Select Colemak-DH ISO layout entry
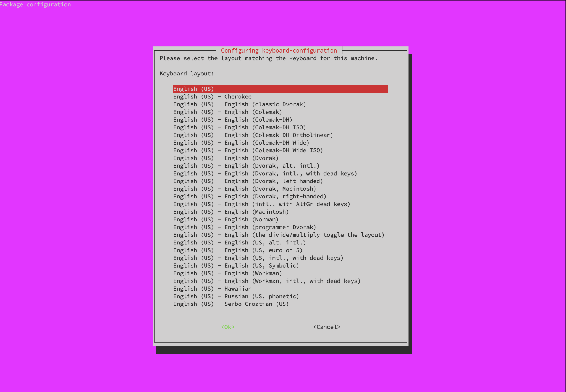Screen dimensions: 566x392 pyautogui.click(x=239, y=127)
